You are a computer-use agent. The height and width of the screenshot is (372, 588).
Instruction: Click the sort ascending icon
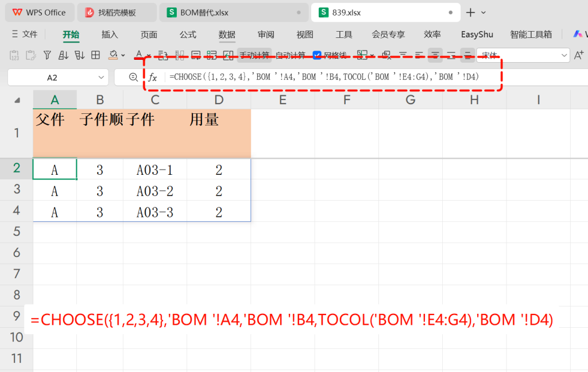click(x=63, y=56)
